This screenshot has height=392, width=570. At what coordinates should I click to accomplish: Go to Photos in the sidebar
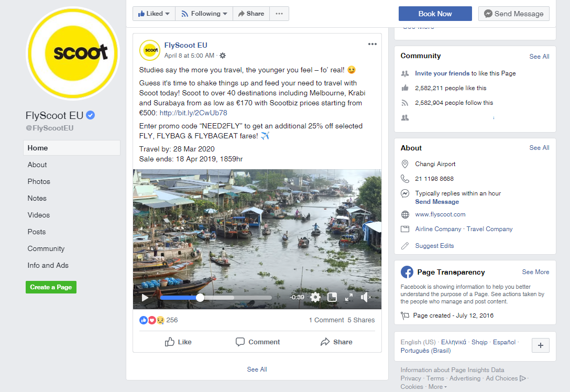point(39,181)
